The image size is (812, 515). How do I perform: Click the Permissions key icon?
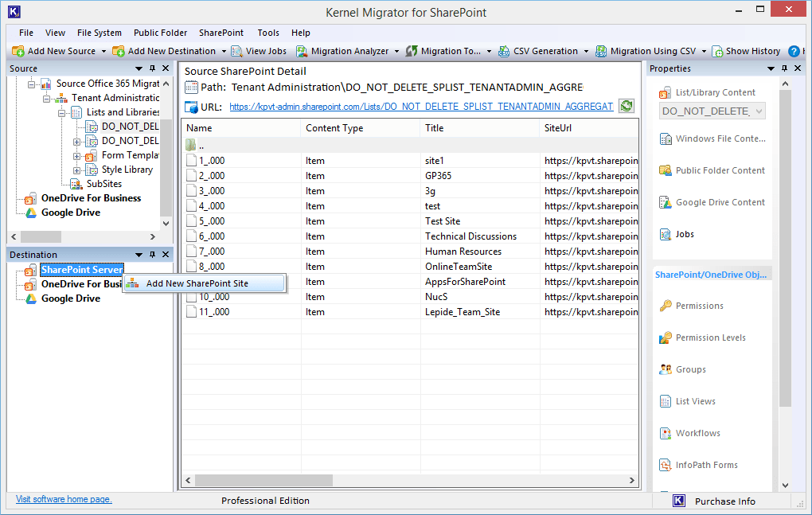click(x=665, y=306)
